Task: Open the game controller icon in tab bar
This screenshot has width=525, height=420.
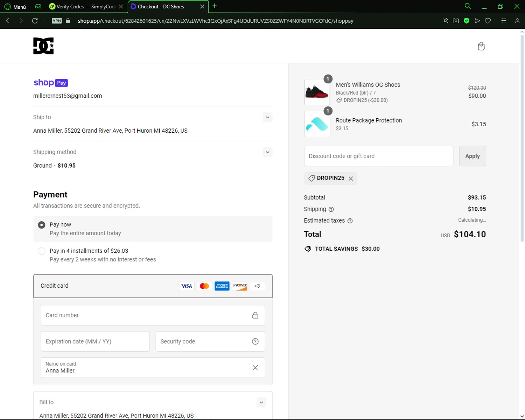Action: (x=38, y=7)
